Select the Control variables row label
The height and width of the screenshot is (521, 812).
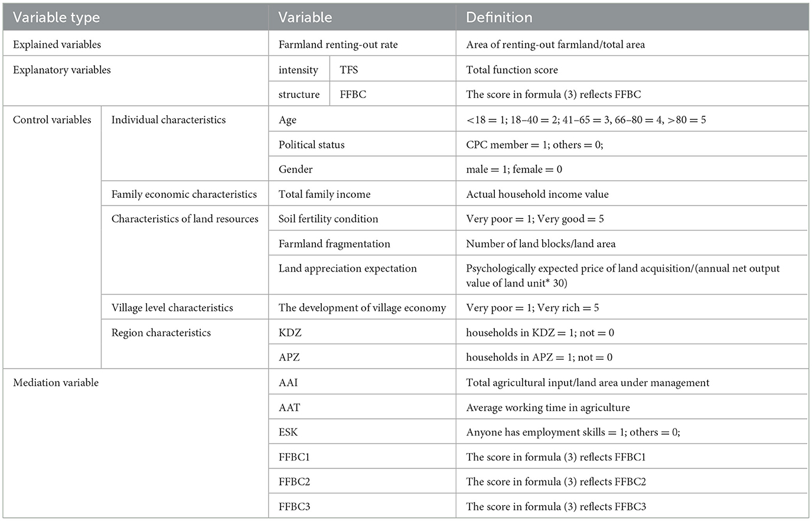(52, 120)
